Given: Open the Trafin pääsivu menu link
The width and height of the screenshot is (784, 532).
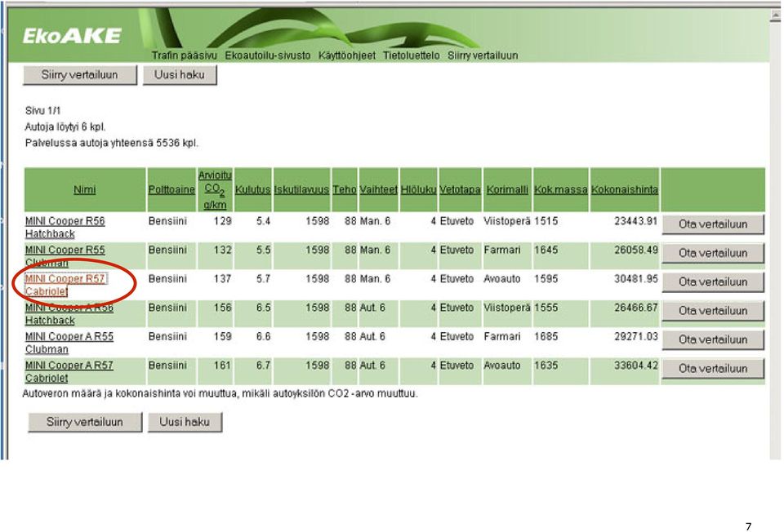Looking at the screenshot, I should [185, 55].
